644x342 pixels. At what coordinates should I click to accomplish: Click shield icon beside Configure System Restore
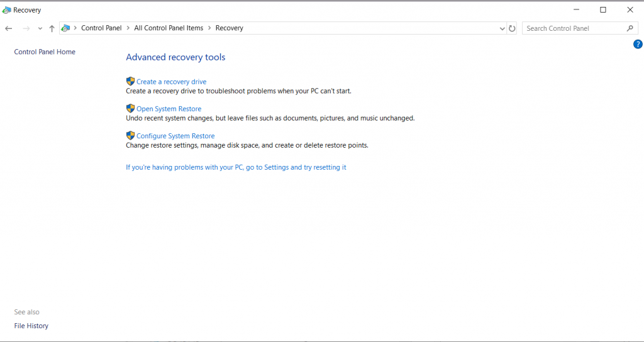pos(131,136)
